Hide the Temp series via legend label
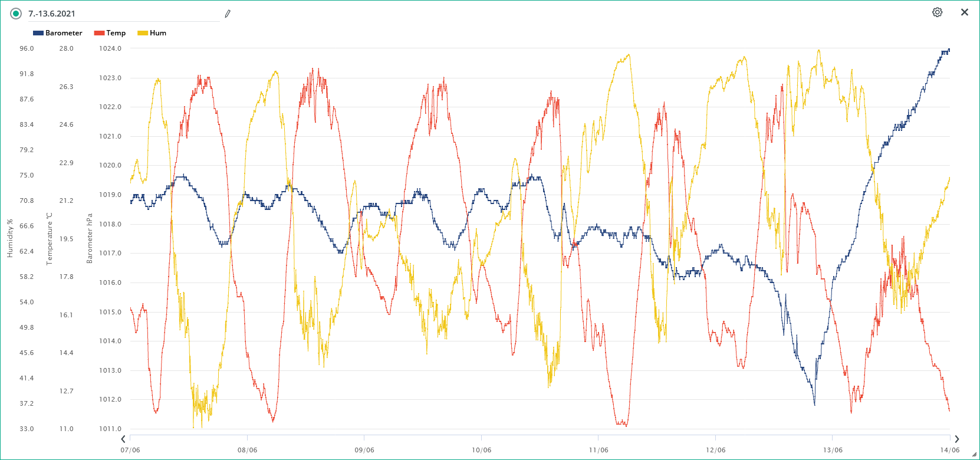Screen dimensions: 980x460 point(116,33)
